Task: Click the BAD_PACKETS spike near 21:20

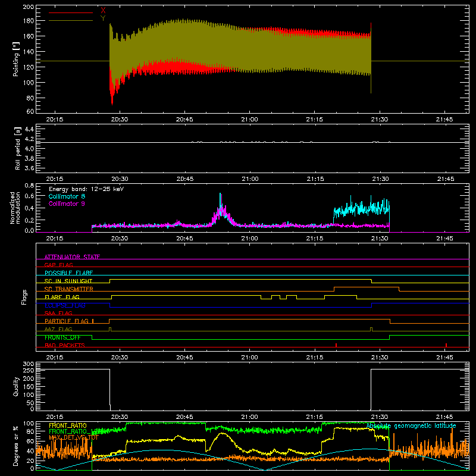Action: tap(336, 345)
